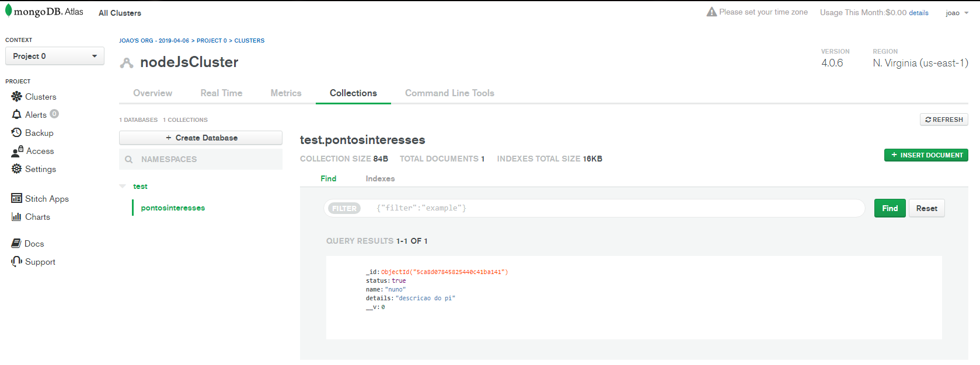Viewport: 980px width, 365px height.
Task: Click the Access user-lock icon
Action: tap(17, 151)
